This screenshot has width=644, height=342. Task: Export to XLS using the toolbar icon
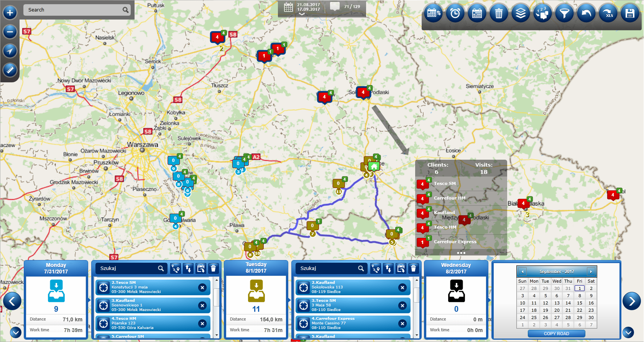click(608, 14)
